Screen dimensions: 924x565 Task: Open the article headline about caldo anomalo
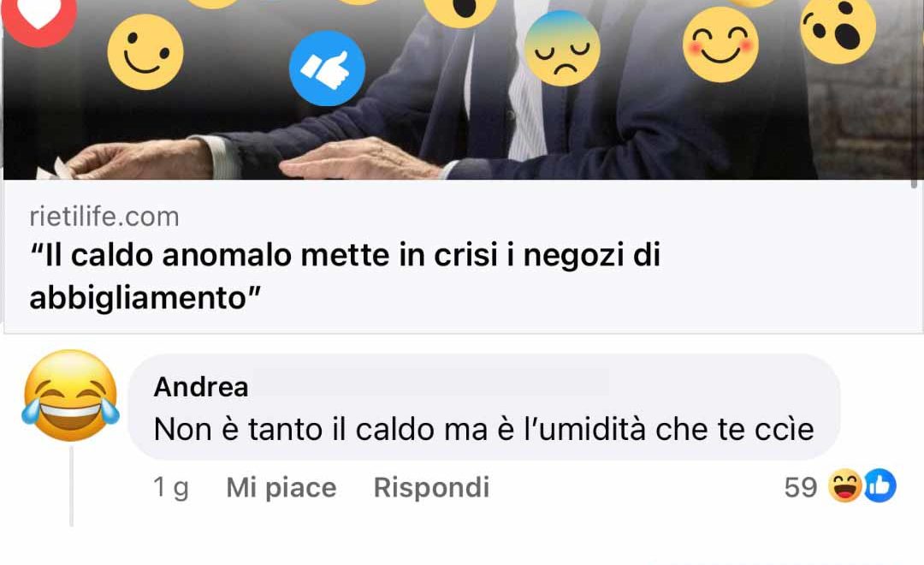pyautogui.click(x=345, y=276)
